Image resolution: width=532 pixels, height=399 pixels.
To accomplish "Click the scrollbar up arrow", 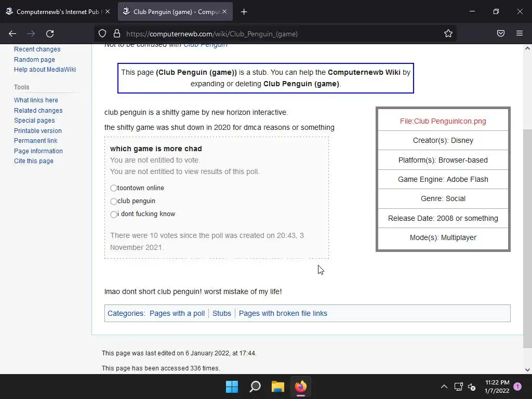I will click(x=527, y=48).
